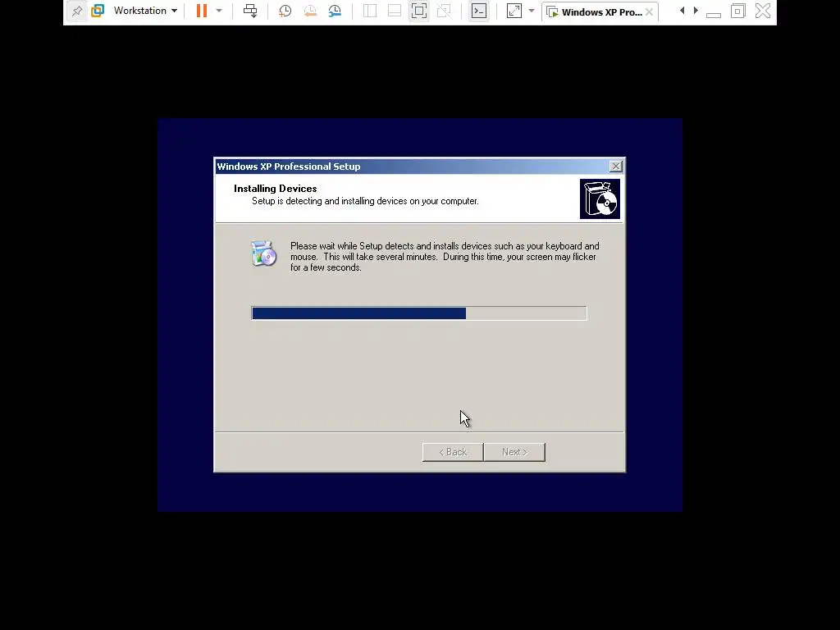Close the Windows XP Pro tab
The image size is (840, 630).
[650, 11]
